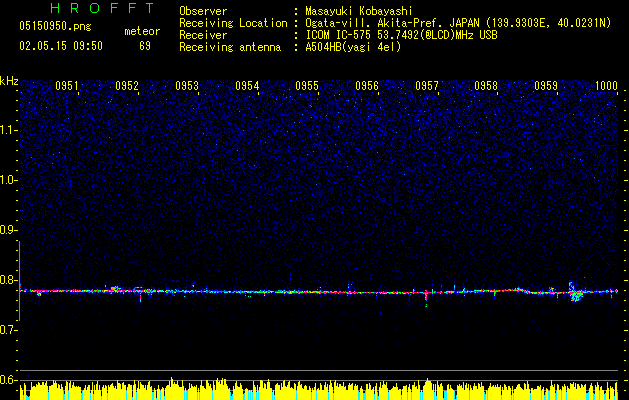Click the yellow signal level bar graph
The height and width of the screenshot is (400, 629).
click(x=319, y=390)
